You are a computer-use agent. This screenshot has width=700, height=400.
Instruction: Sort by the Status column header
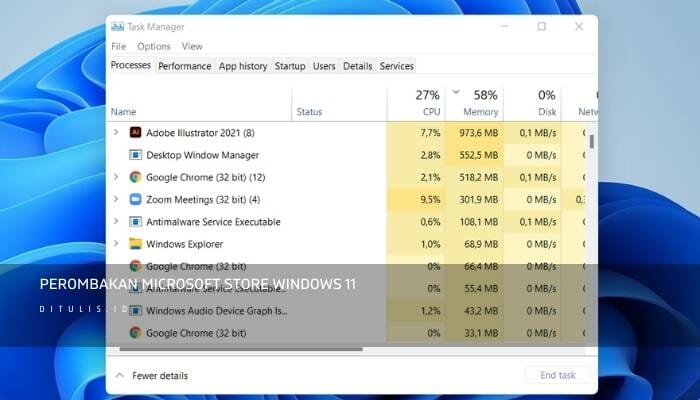click(309, 112)
